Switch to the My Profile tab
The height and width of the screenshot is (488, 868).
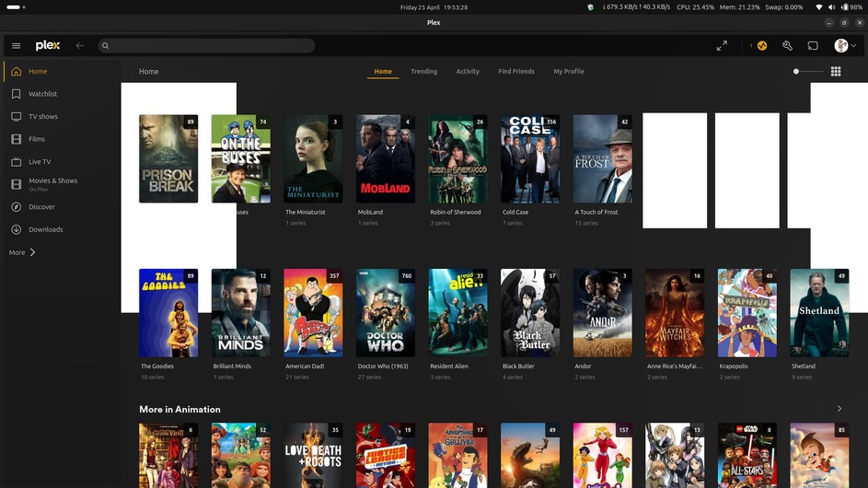tap(569, 72)
